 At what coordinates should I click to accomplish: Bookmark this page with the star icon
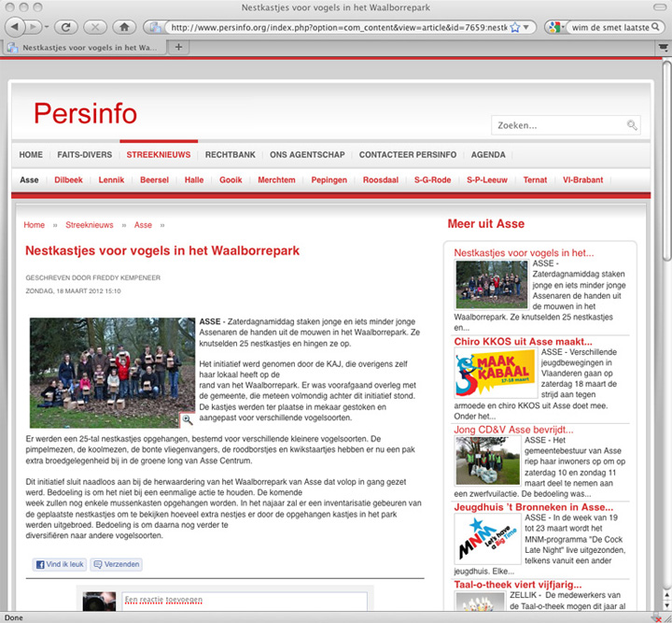pyautogui.click(x=515, y=27)
